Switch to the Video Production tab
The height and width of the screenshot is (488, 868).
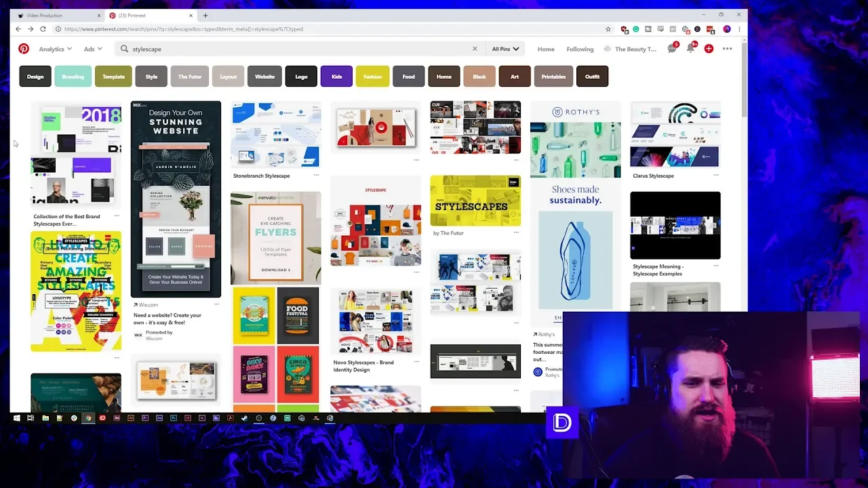tap(56, 15)
